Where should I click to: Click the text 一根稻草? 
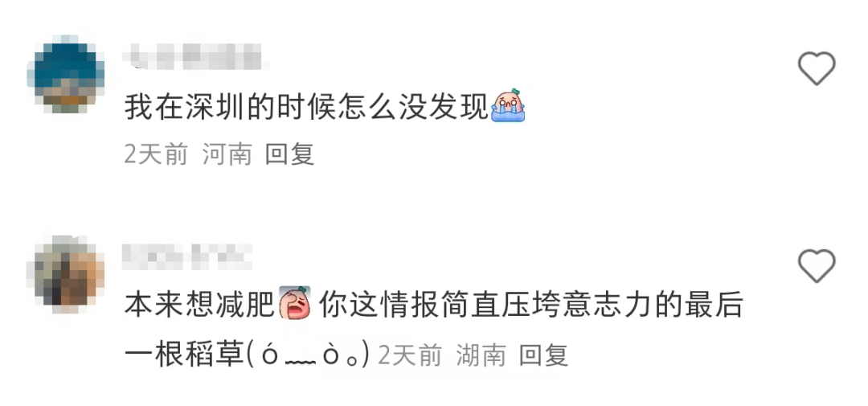[x=184, y=355]
